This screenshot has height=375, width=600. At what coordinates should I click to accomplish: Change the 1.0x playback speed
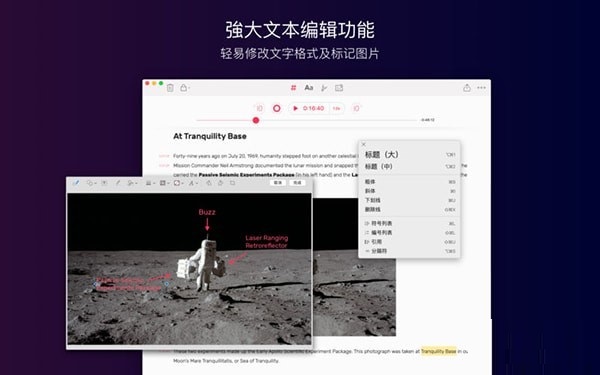336,108
